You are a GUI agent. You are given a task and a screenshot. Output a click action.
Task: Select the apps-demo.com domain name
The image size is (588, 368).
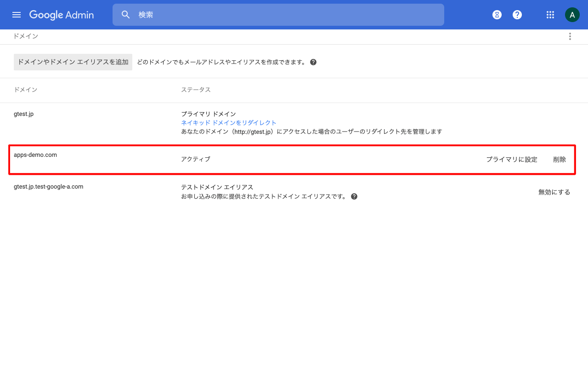(x=35, y=155)
